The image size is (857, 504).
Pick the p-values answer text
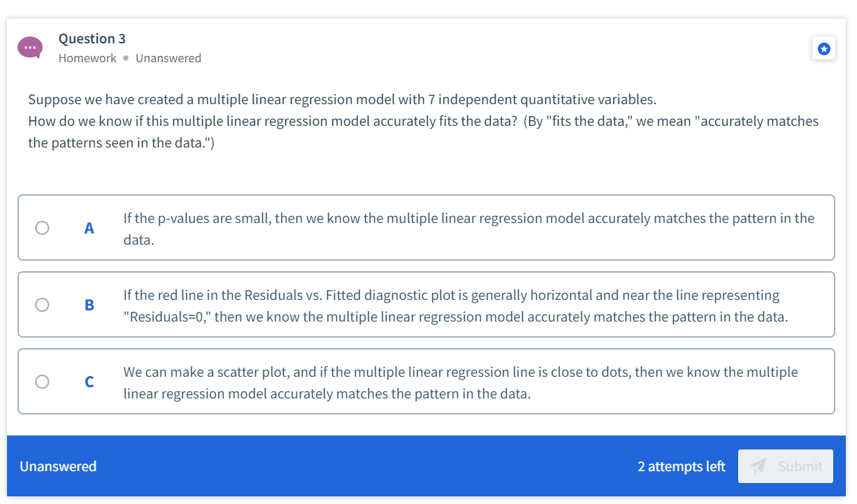point(469,229)
